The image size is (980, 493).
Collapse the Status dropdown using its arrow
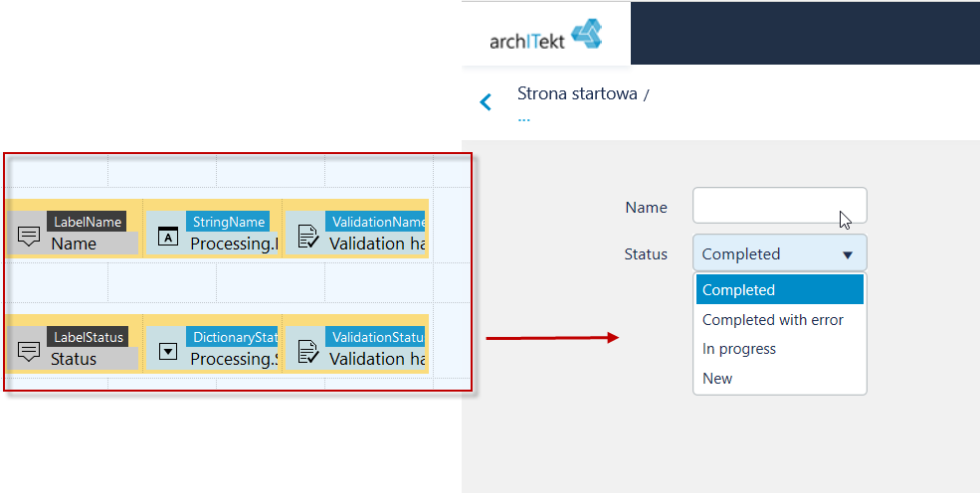click(x=848, y=254)
